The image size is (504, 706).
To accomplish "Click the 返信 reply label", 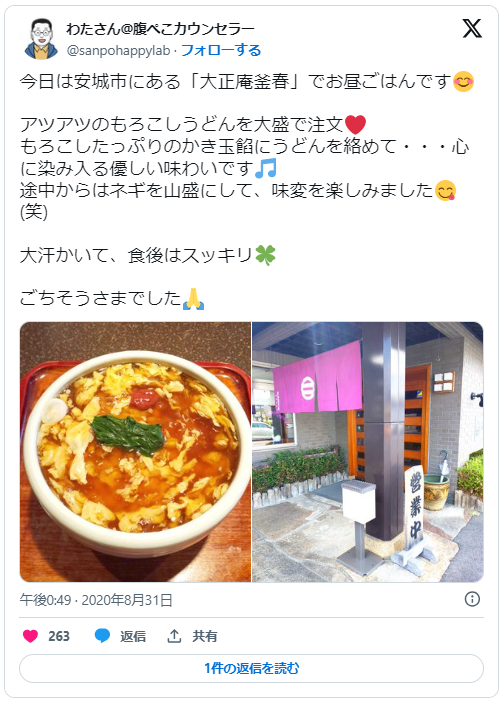I will tap(133, 636).
